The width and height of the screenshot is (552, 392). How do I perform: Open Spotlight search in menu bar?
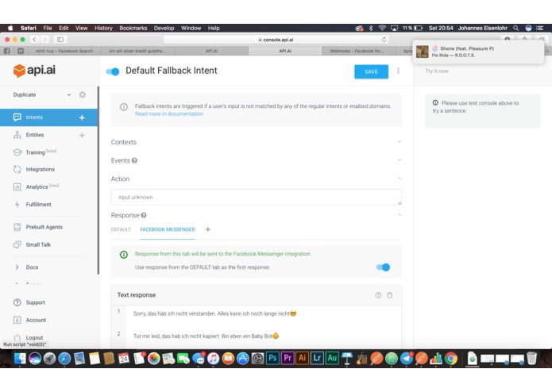point(515,28)
